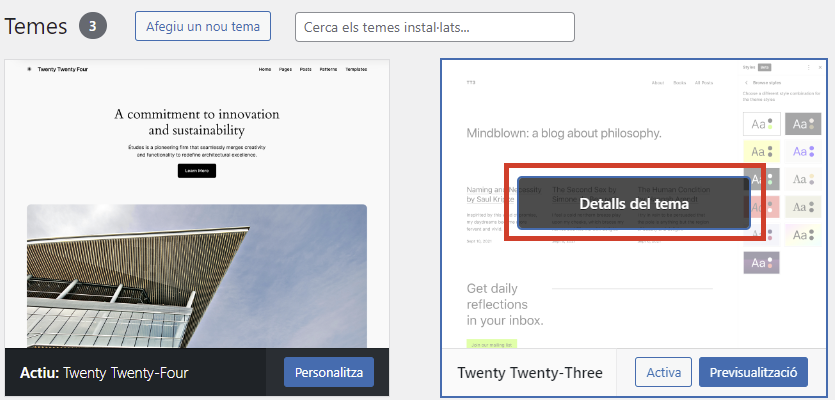Image resolution: width=835 pixels, height=400 pixels.
Task: Open 'Detalls del tema' overlay button
Action: 634,203
